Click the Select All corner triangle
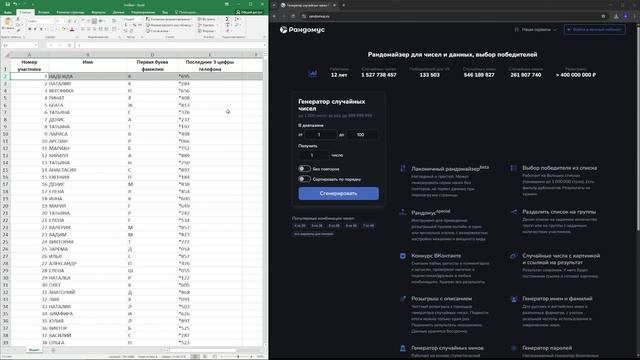This screenshot has width=640, height=360. coord(7,55)
